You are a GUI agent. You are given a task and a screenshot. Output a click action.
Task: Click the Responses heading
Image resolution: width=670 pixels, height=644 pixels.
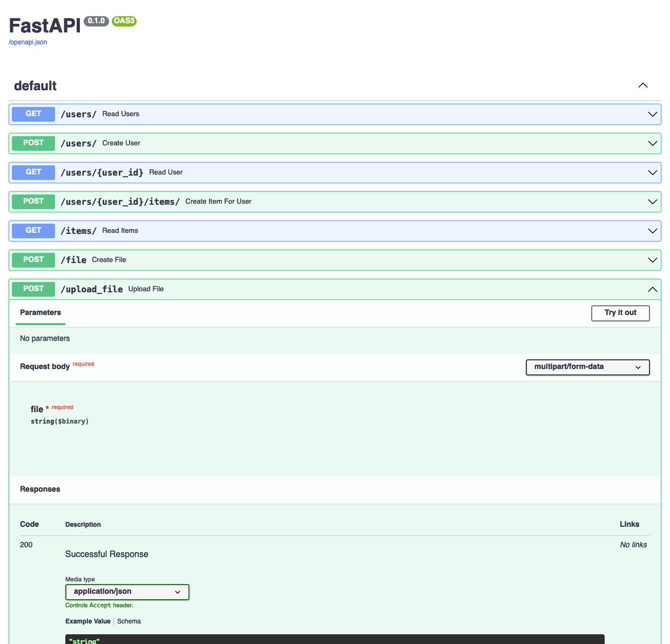40,489
